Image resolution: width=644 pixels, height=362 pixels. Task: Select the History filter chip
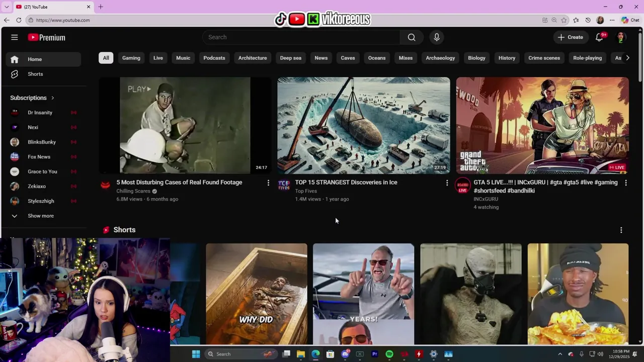pyautogui.click(x=507, y=58)
